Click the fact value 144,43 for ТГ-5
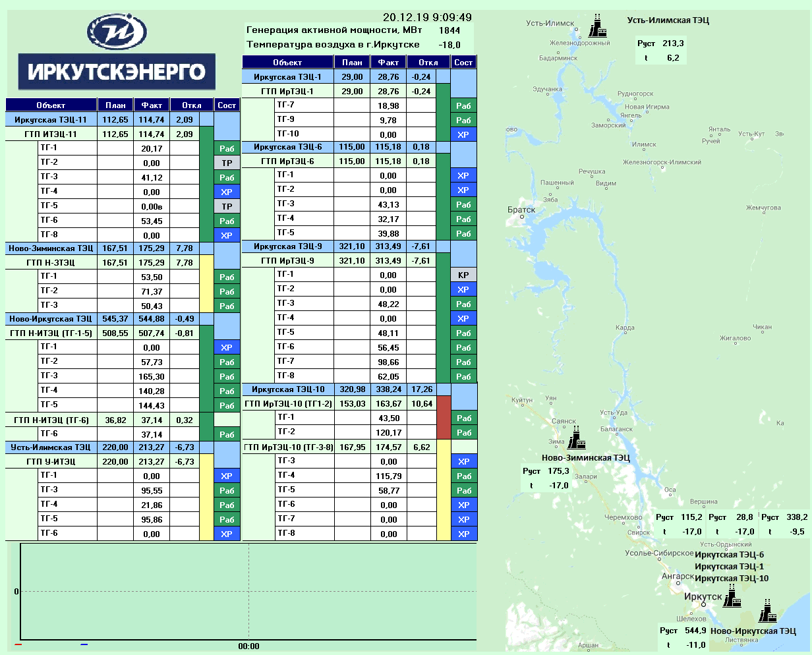 click(152, 405)
